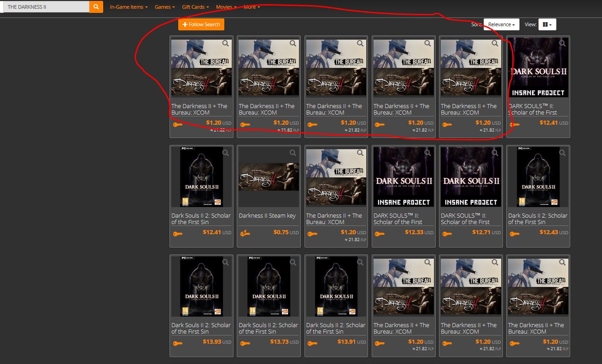Viewport: 602px width, 364px height.
Task: Click key icon on the $13.73 listing
Action: pyautogui.click(x=245, y=343)
